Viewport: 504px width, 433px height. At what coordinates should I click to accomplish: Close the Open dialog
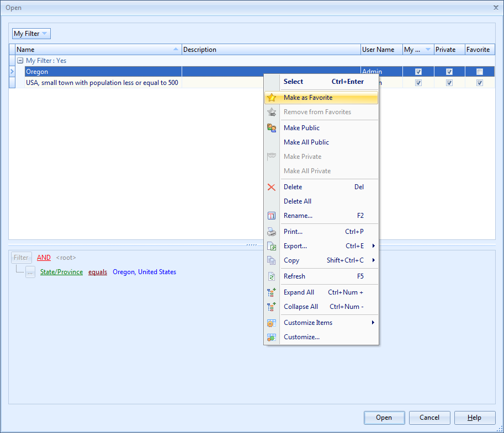click(x=496, y=8)
